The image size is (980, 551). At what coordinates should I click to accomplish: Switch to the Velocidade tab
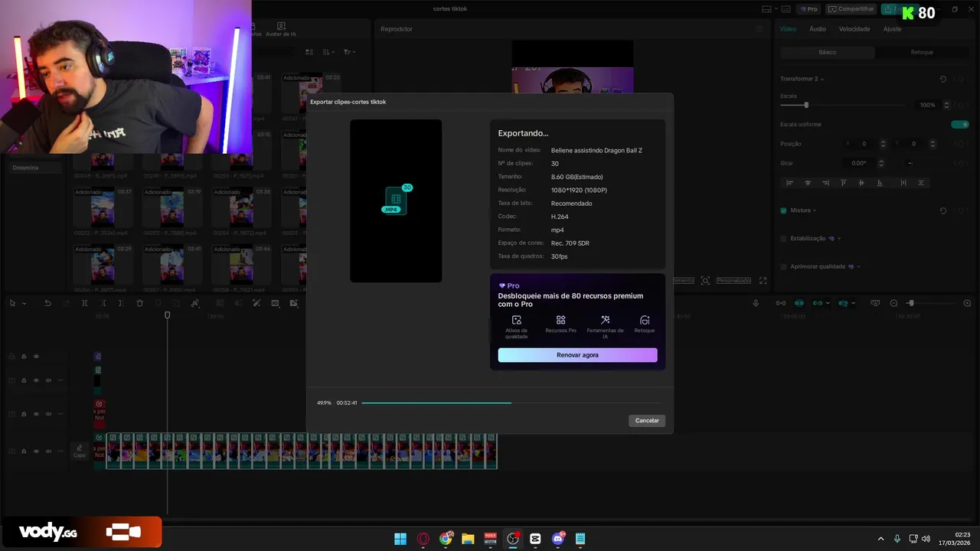tap(854, 28)
